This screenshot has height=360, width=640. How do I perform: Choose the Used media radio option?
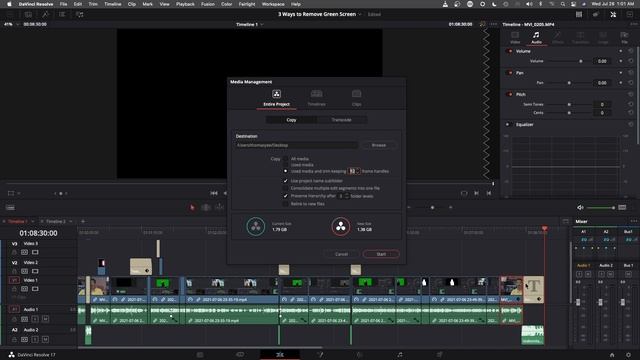pos(285,165)
